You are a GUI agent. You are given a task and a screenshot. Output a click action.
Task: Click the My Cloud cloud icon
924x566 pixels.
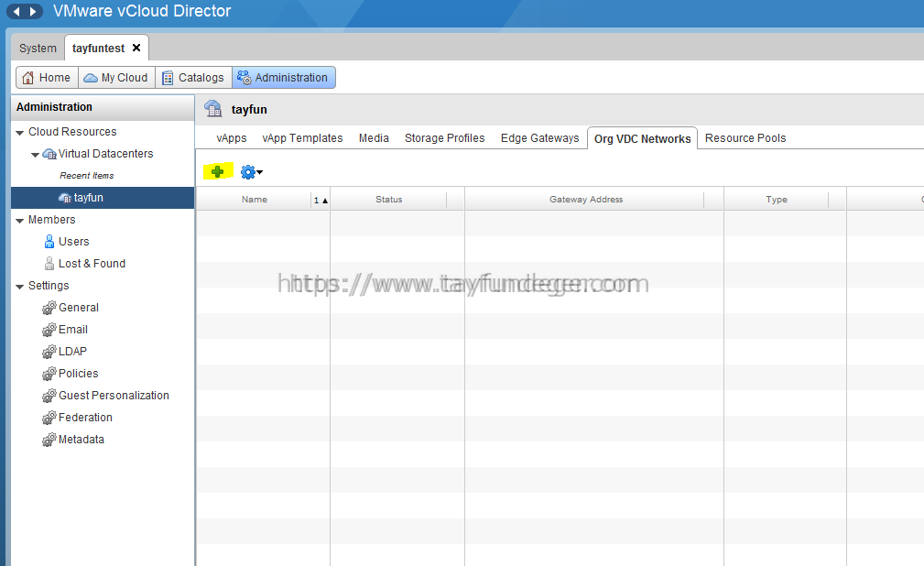coord(91,78)
